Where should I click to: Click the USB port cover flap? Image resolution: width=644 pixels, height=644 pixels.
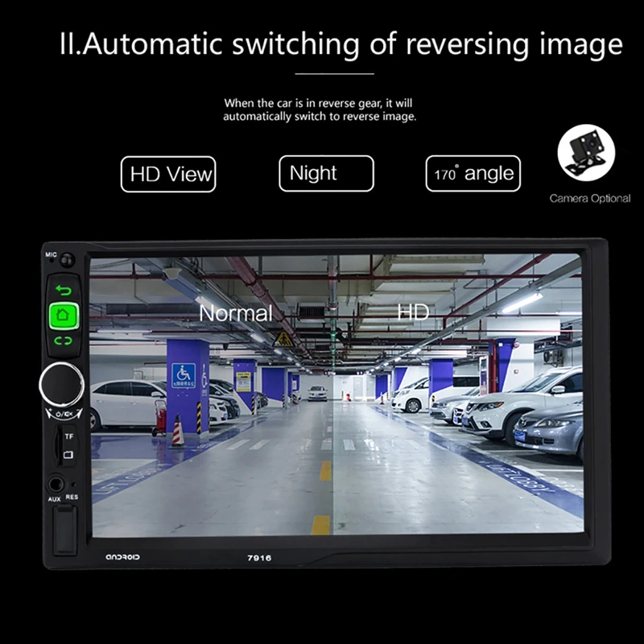[x=65, y=530]
